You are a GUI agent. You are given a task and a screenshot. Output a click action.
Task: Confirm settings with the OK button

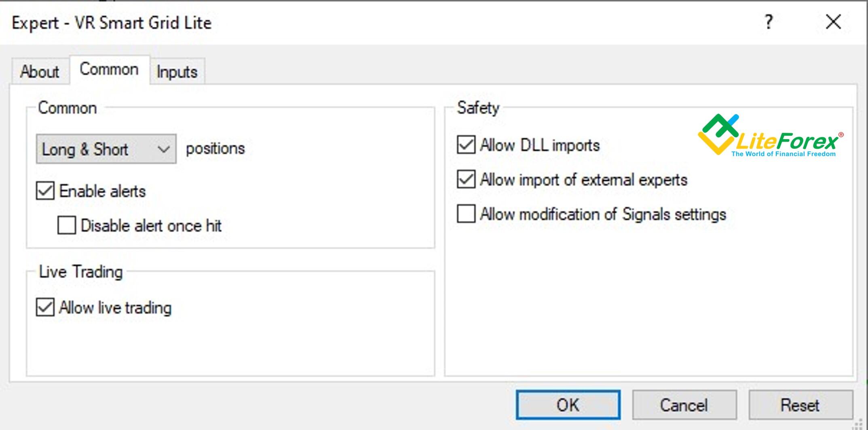pyautogui.click(x=568, y=405)
